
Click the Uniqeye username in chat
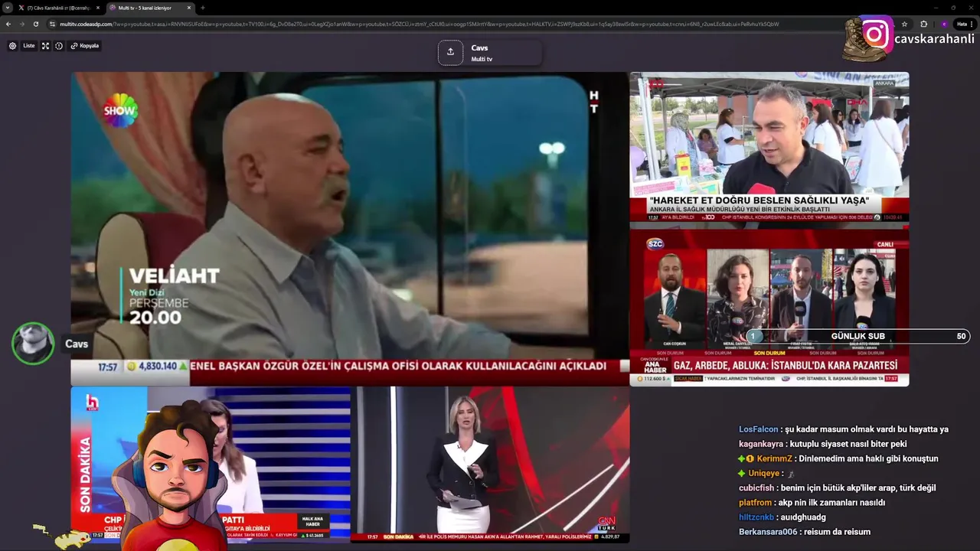point(763,473)
